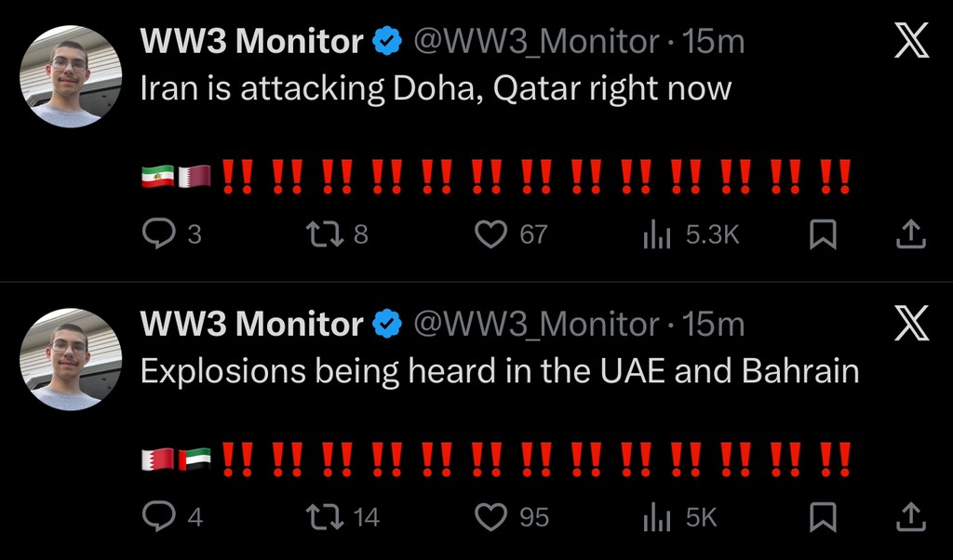Repost the Iran attacking Doha tweet

324,234
